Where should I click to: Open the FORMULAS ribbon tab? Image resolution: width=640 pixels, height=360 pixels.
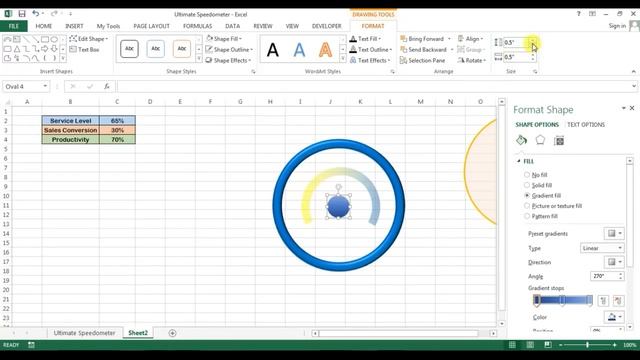(x=198, y=26)
